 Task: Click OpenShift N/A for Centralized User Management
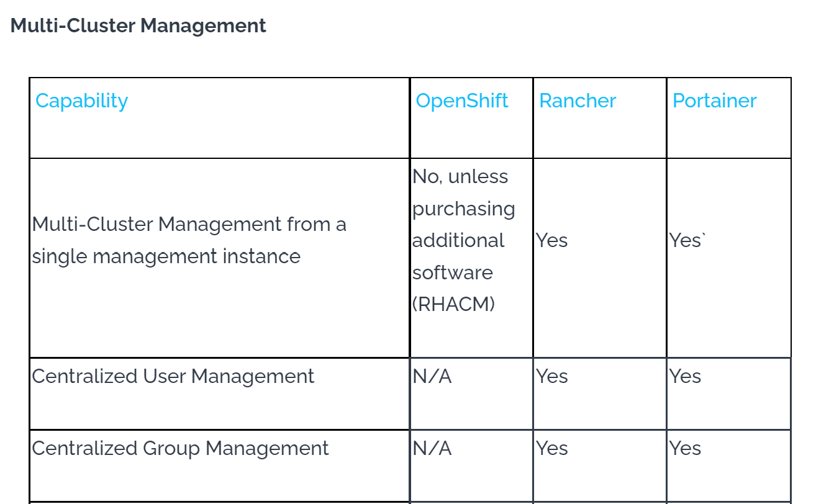coord(432,377)
